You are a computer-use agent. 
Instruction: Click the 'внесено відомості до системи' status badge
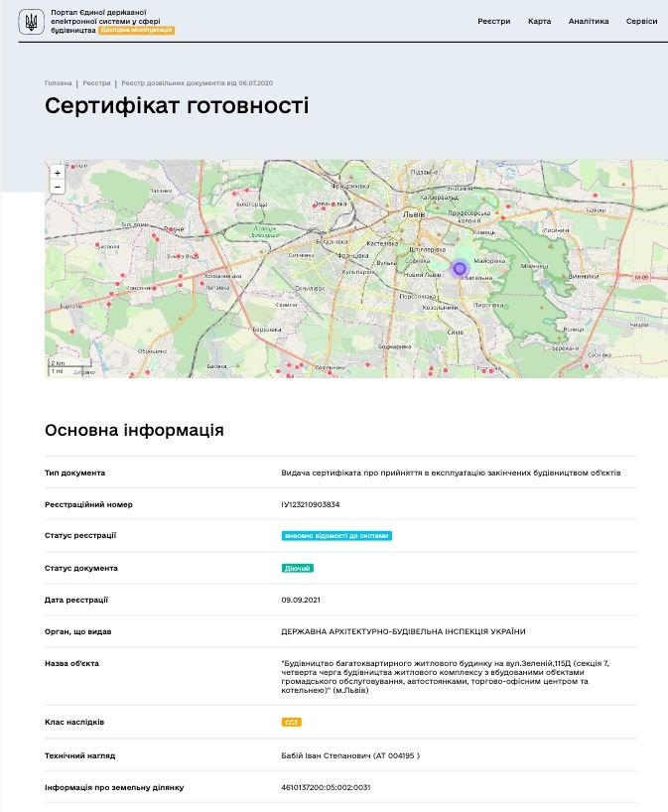(x=336, y=535)
